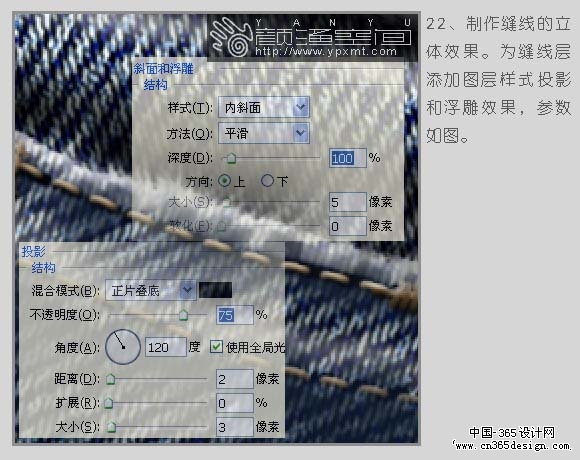Click the 深度 value field showing 100
The image size is (580, 460).
tap(348, 158)
